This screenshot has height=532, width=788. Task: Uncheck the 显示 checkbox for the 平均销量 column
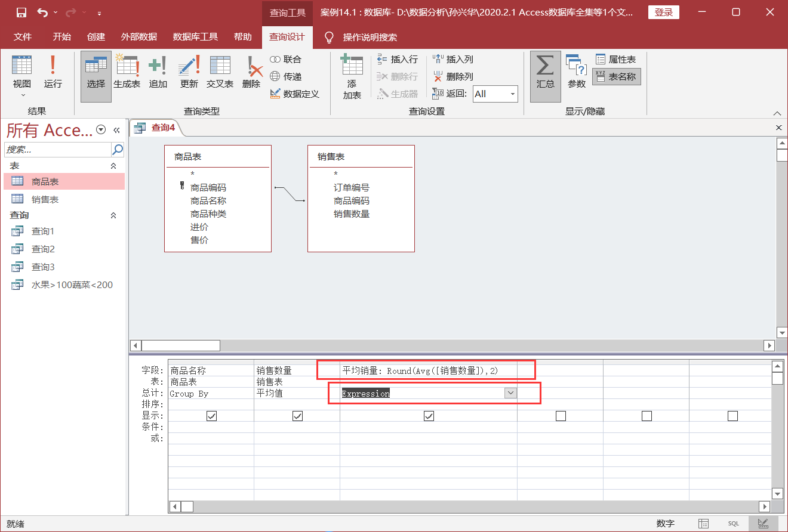(x=429, y=416)
